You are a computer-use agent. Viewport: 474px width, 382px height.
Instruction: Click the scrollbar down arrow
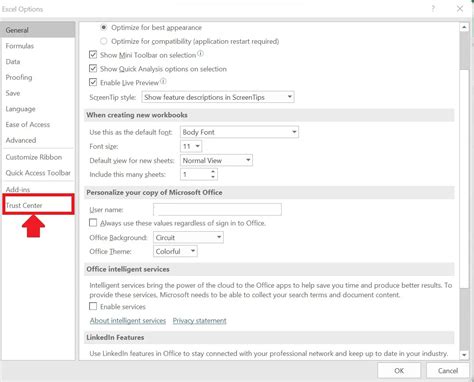[464, 355]
